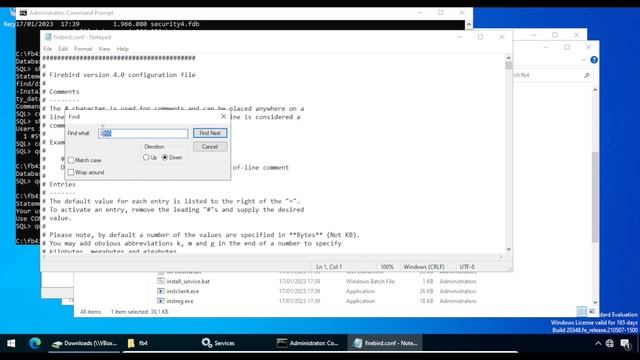Image resolution: width=640 pixels, height=360 pixels.
Task: Open the Windows Start menu
Action: coord(11,343)
